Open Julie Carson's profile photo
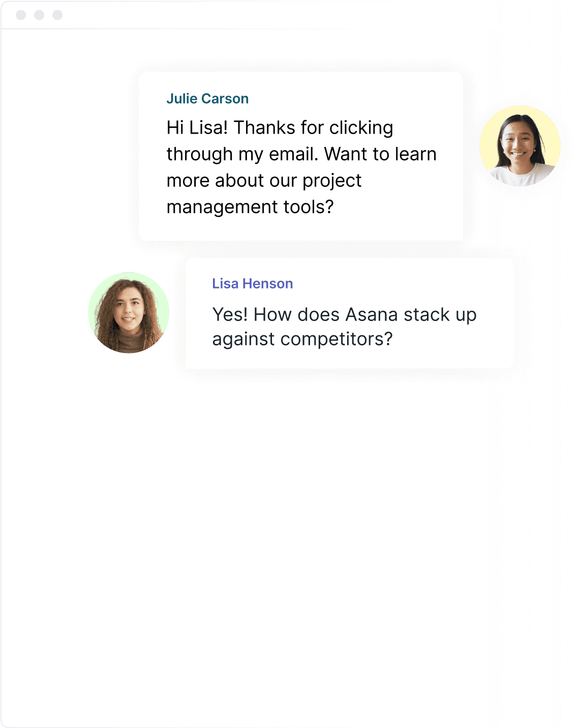 (520, 146)
